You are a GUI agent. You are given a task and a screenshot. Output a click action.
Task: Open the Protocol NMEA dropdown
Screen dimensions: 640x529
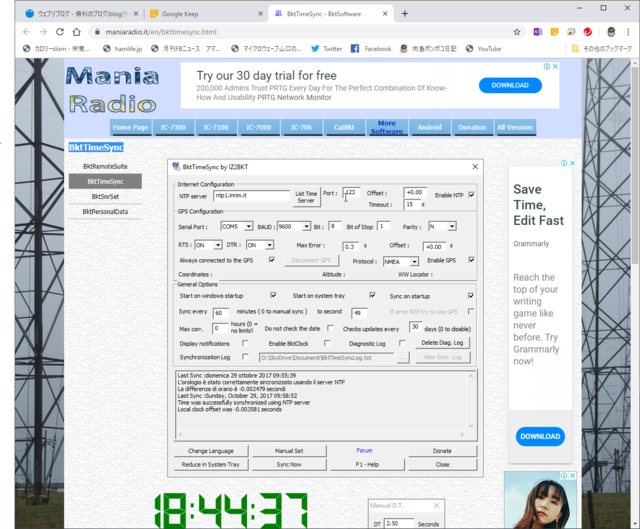point(414,262)
